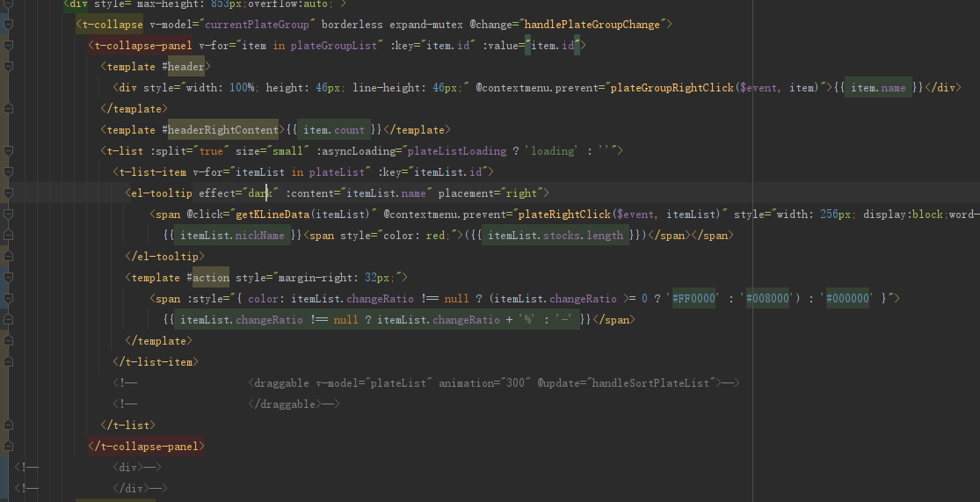Collapse the t-list-item block fold marker
Screen dimensions: 980x502
click(8, 172)
